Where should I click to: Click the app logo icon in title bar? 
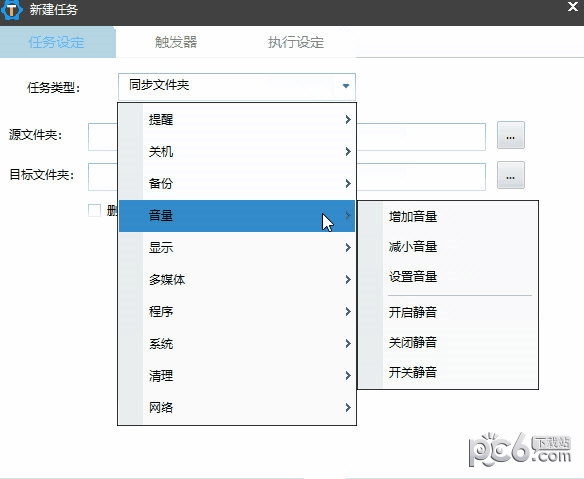tap(11, 9)
